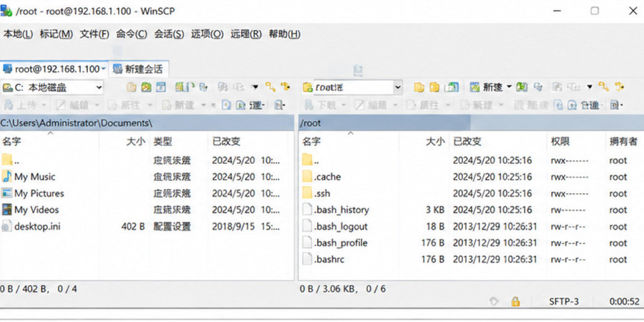
Task: Click the yellow link icon in remote toolbar
Action: pos(604,87)
